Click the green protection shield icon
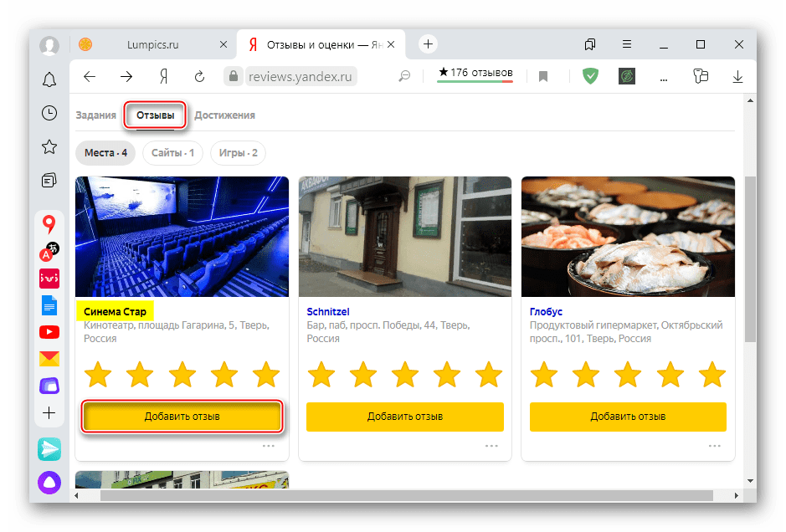 [591, 77]
